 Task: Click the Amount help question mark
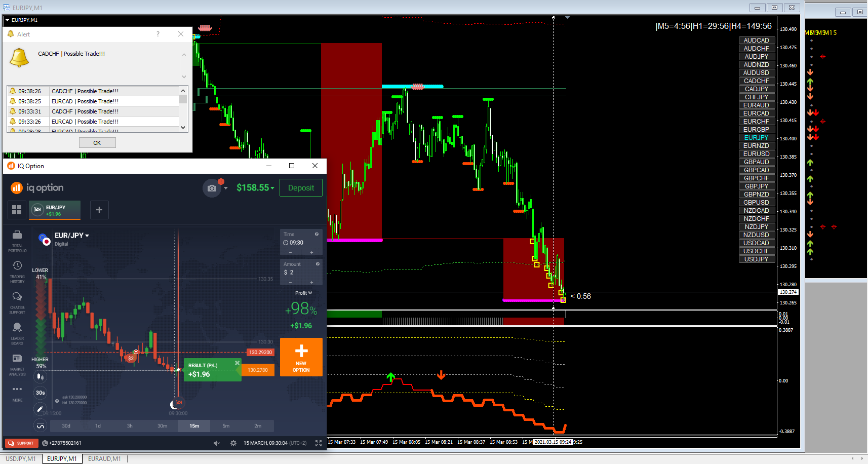(318, 264)
